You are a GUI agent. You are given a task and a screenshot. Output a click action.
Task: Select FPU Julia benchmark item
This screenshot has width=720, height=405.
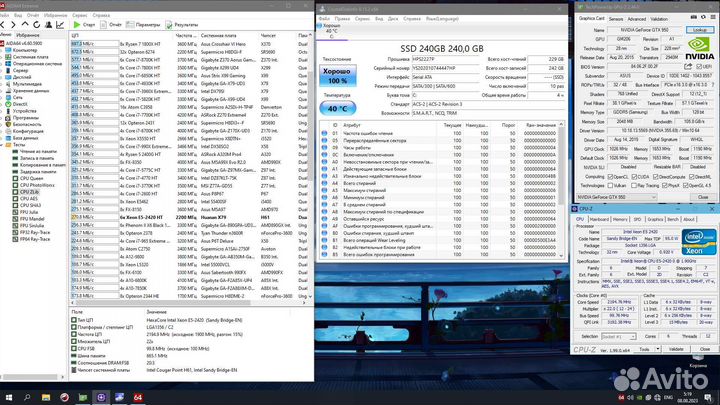[25, 212]
